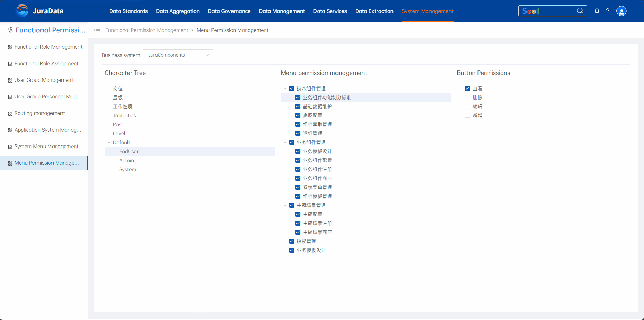Open the Data Extraction menu
The height and width of the screenshot is (320, 644).
click(x=374, y=11)
